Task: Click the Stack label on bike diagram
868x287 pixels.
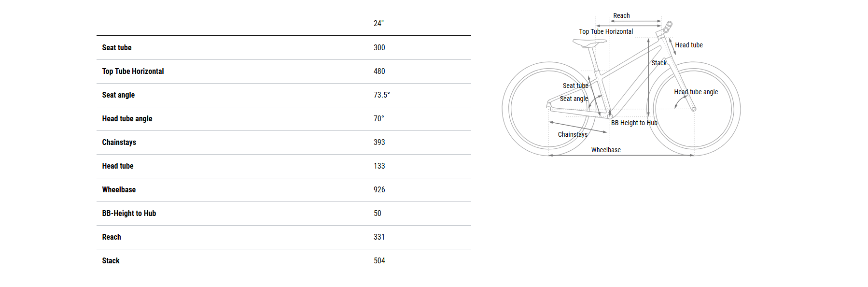Action: click(659, 63)
